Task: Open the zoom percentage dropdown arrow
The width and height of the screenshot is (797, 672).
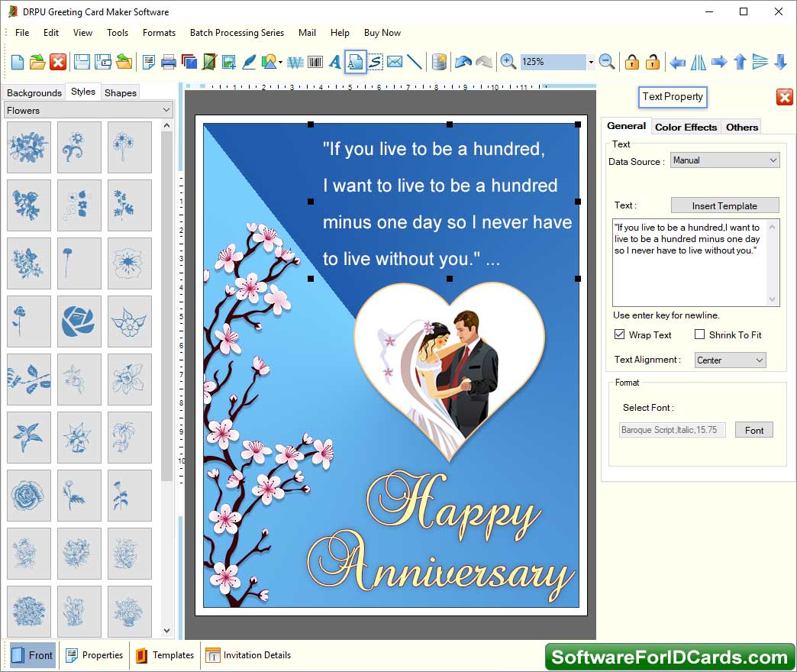Action: click(x=591, y=62)
